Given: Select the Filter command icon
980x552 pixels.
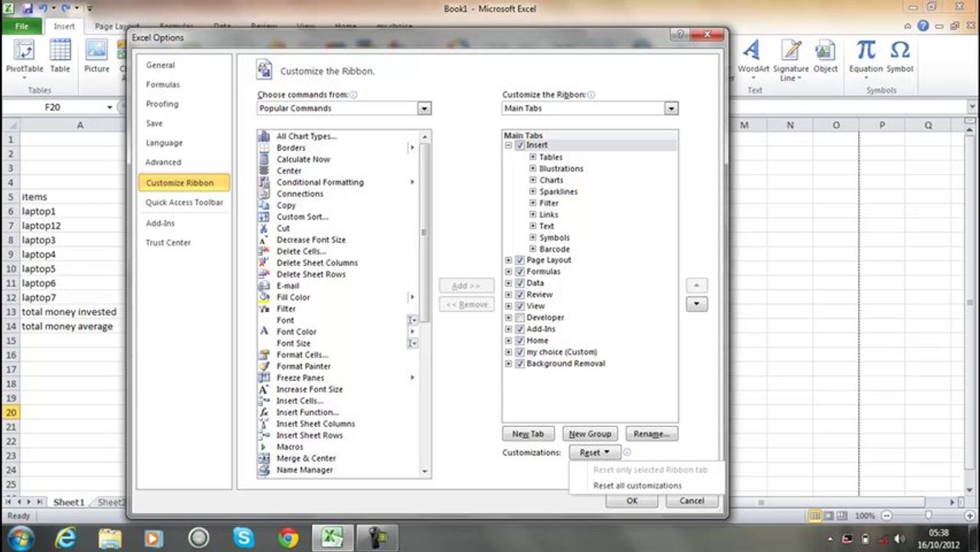Looking at the screenshot, I should pyautogui.click(x=264, y=309).
